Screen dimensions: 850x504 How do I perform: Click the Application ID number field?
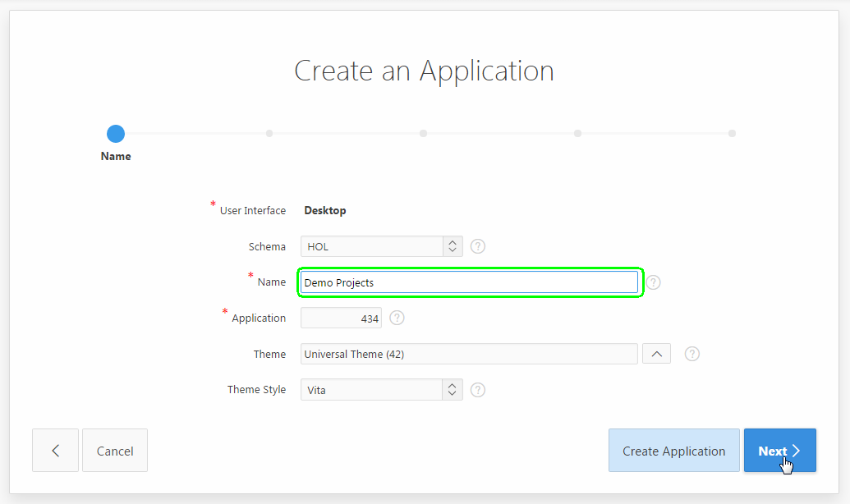point(341,318)
